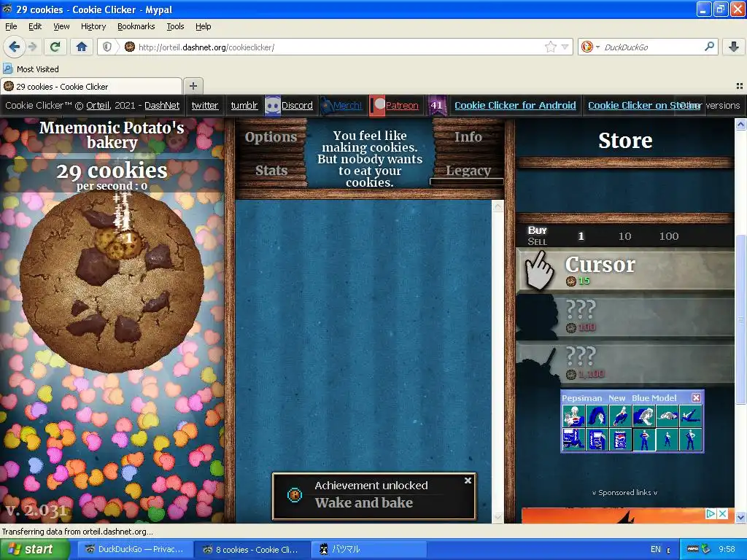Click the big chocolate chip cookie

(112, 281)
